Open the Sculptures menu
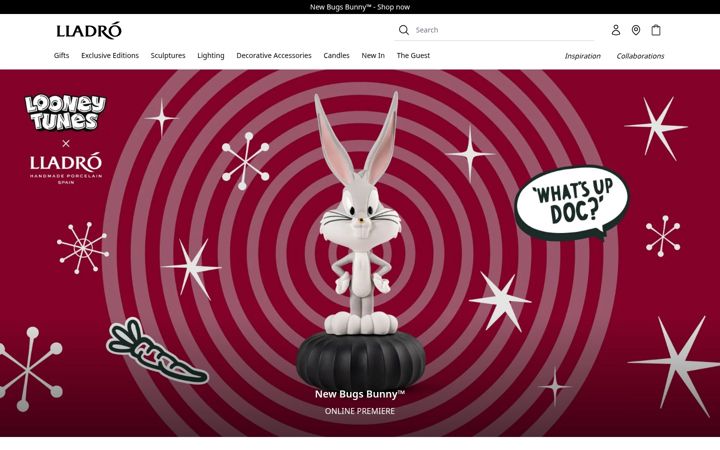The image size is (720, 450). point(168,56)
